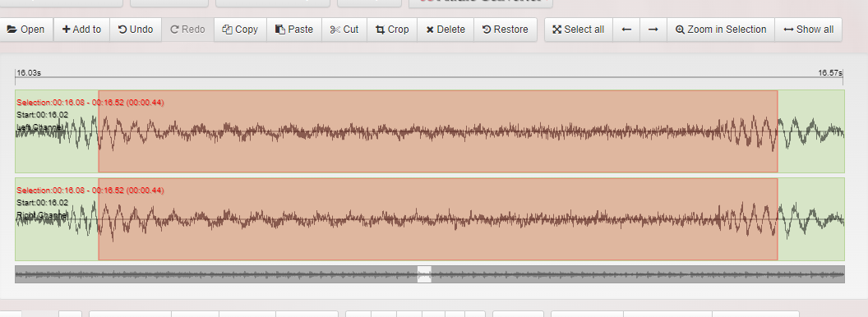This screenshot has height=317, width=868.
Task: Zoom in Selection button
Action: [x=721, y=30]
